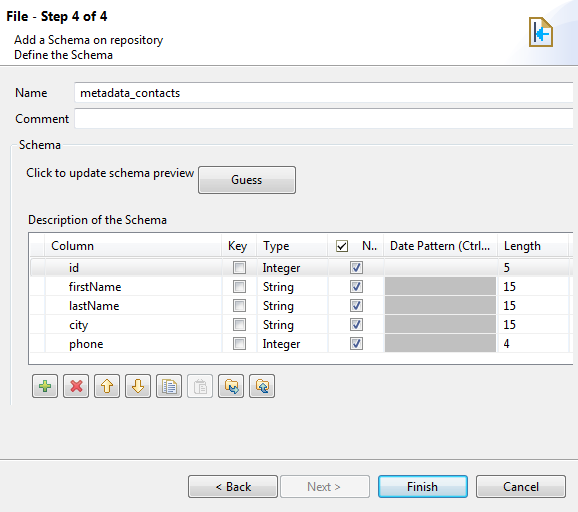Viewport: 578px width, 512px height.
Task: Click Length value 15 for city
Action: (533, 325)
